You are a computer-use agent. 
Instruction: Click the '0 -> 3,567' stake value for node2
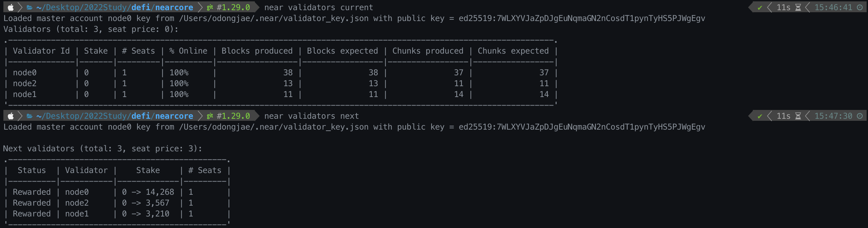tap(145, 203)
